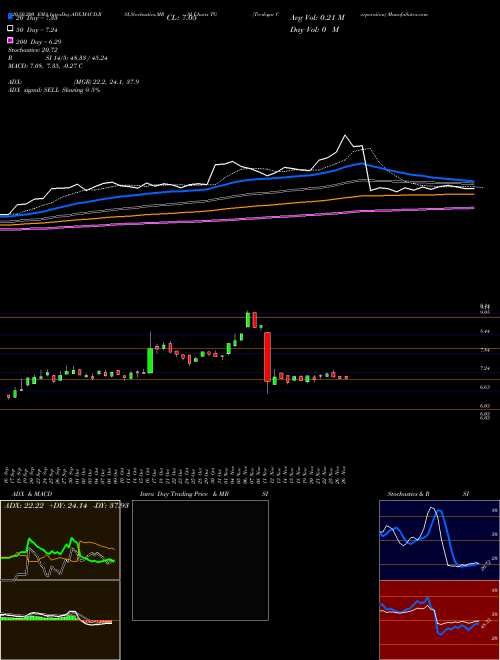Click the 7.84 price axis label
The image size is (500, 660).
pos(484,350)
